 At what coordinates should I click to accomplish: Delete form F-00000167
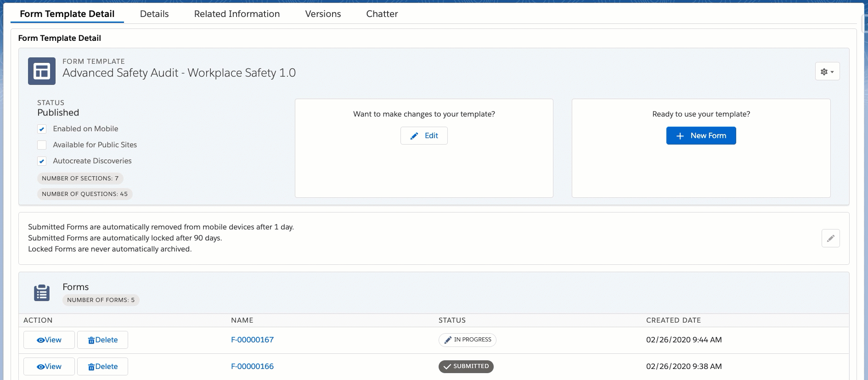(102, 340)
